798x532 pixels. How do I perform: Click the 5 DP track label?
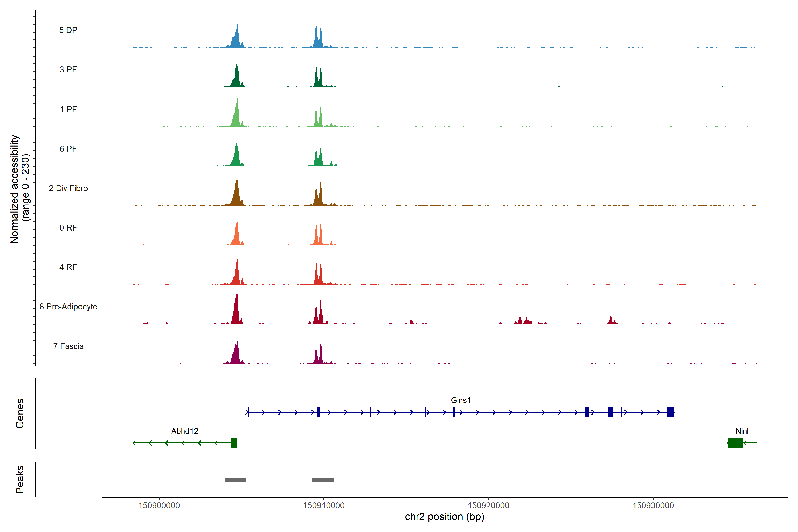[x=68, y=30]
